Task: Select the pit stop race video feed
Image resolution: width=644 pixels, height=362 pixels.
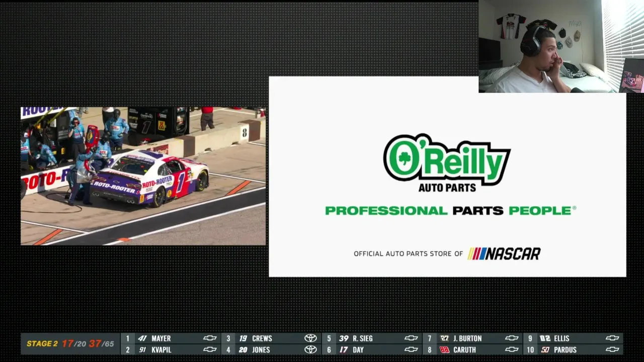Action: pos(143,176)
